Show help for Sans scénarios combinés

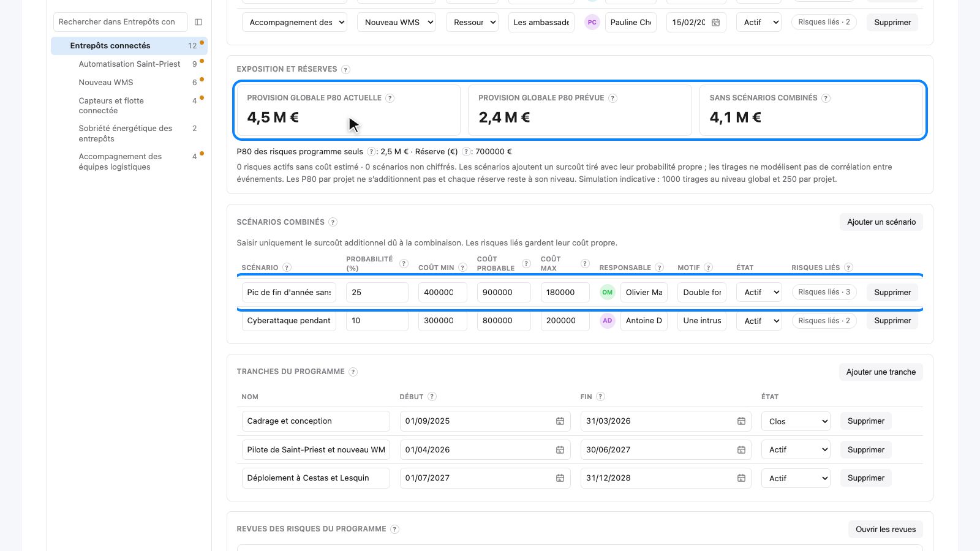(826, 98)
